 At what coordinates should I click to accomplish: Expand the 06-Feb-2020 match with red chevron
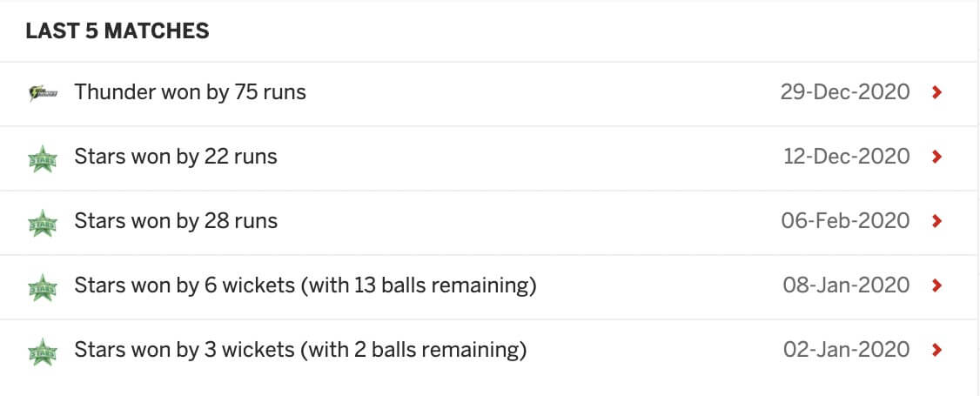[x=936, y=221]
